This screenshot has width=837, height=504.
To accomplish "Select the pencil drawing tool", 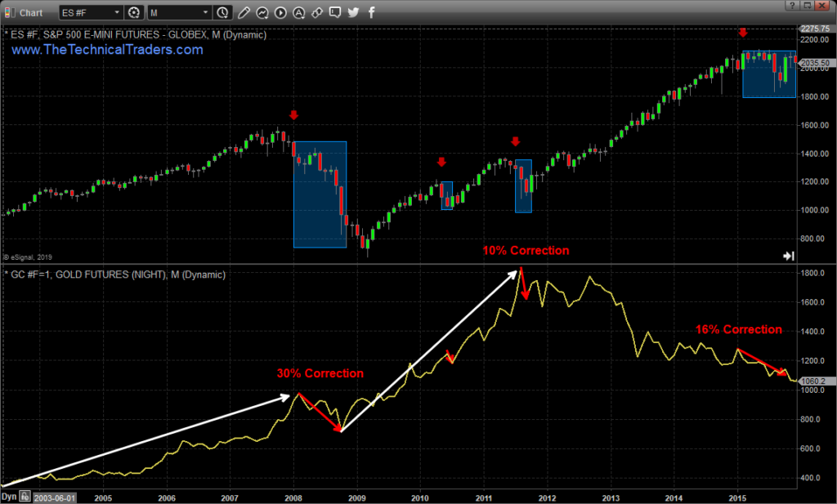I will [244, 12].
